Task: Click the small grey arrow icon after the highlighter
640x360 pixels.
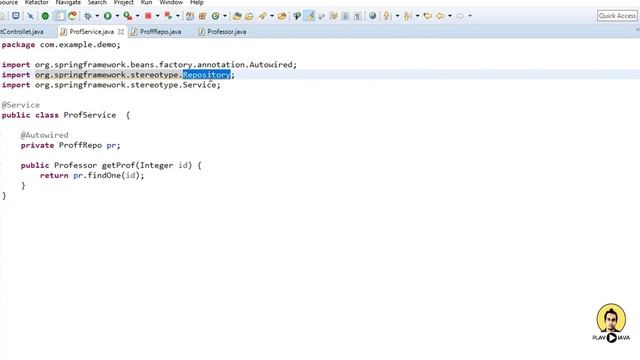Action: (322, 16)
